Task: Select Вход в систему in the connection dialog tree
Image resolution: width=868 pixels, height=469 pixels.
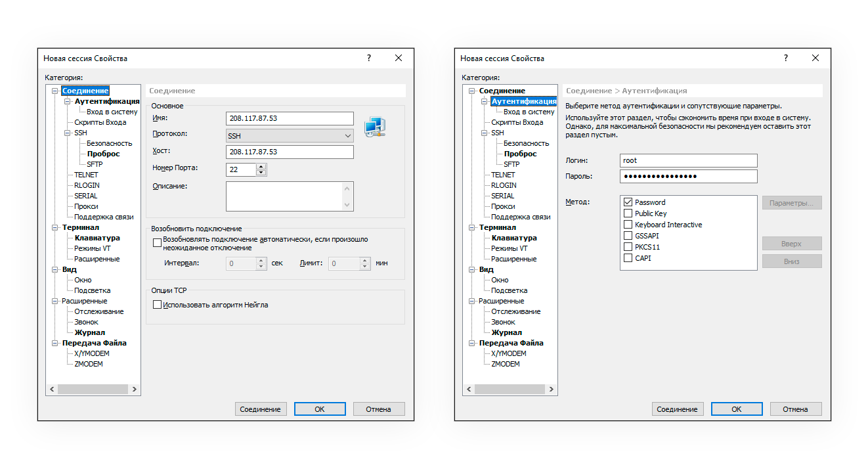Action: (x=112, y=112)
